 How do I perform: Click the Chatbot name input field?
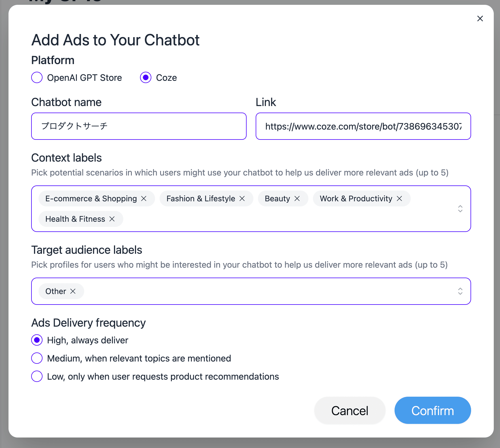[x=139, y=126]
